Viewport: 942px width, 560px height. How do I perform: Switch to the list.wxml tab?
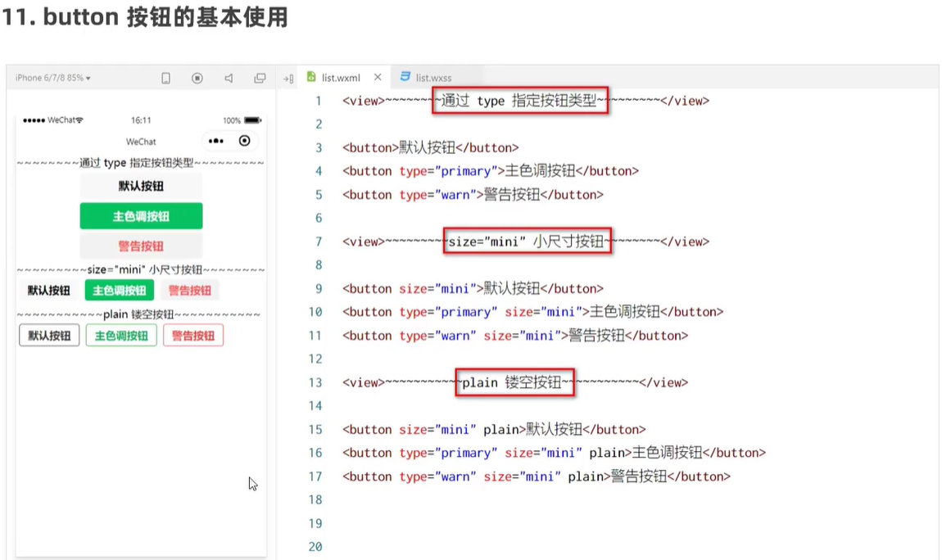tap(341, 77)
